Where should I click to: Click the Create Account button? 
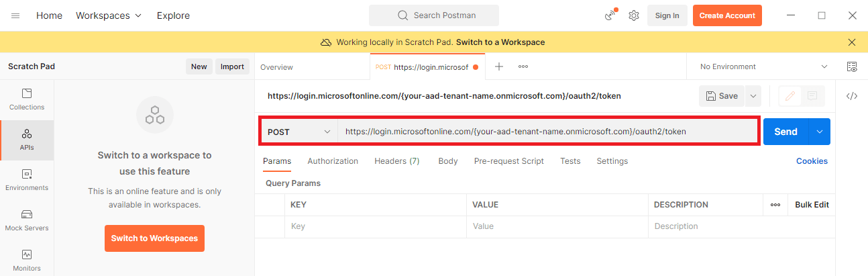tap(727, 15)
